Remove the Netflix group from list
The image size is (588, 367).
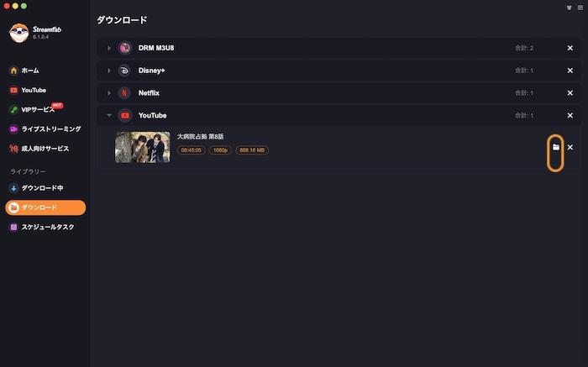pos(570,93)
